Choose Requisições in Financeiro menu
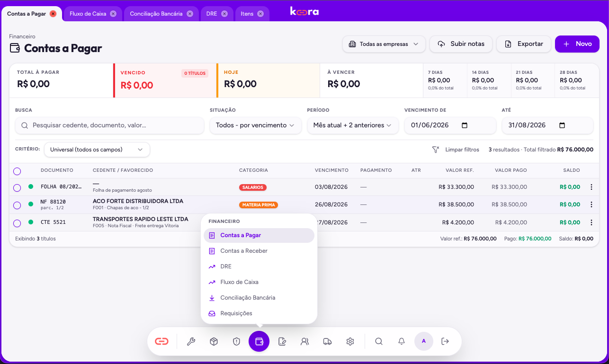The image size is (609, 364). click(x=259, y=313)
